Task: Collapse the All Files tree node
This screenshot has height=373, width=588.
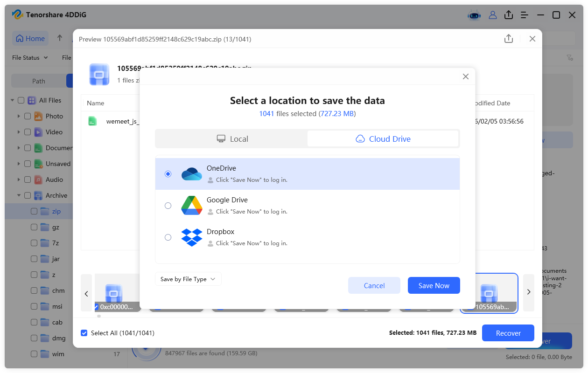Action: point(12,100)
